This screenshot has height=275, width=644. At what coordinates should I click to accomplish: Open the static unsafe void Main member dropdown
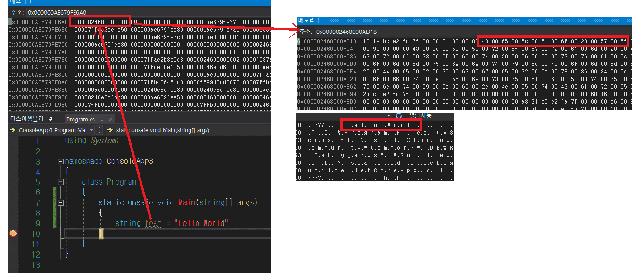coord(189,130)
